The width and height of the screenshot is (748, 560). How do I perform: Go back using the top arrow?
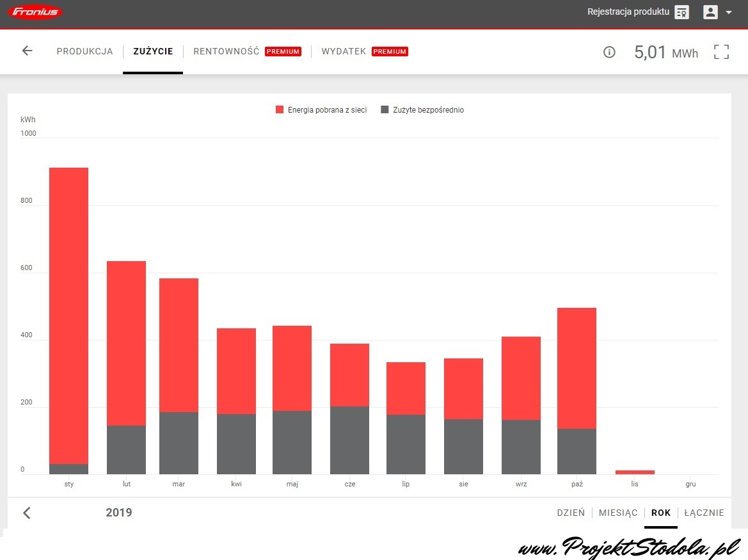pyautogui.click(x=27, y=51)
